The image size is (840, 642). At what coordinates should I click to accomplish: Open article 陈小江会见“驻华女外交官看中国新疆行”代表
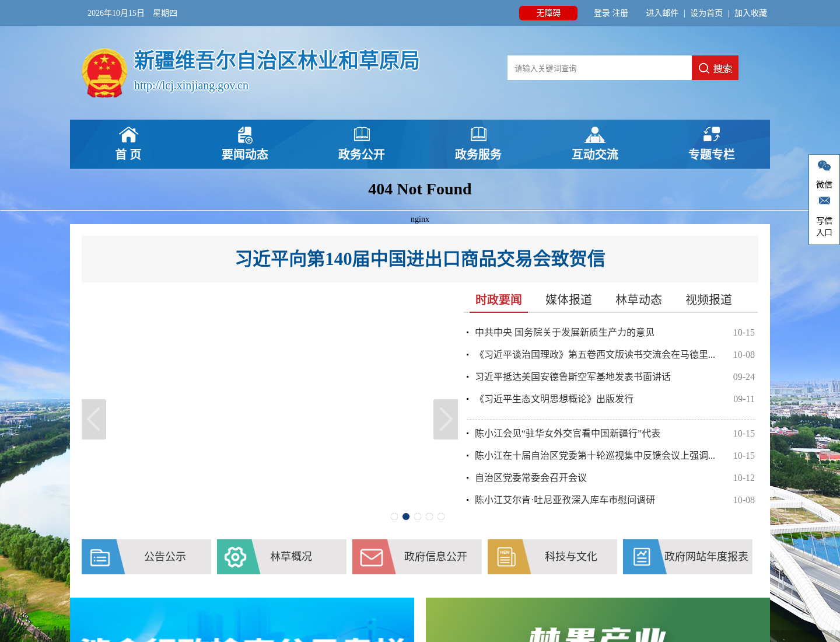pos(568,433)
